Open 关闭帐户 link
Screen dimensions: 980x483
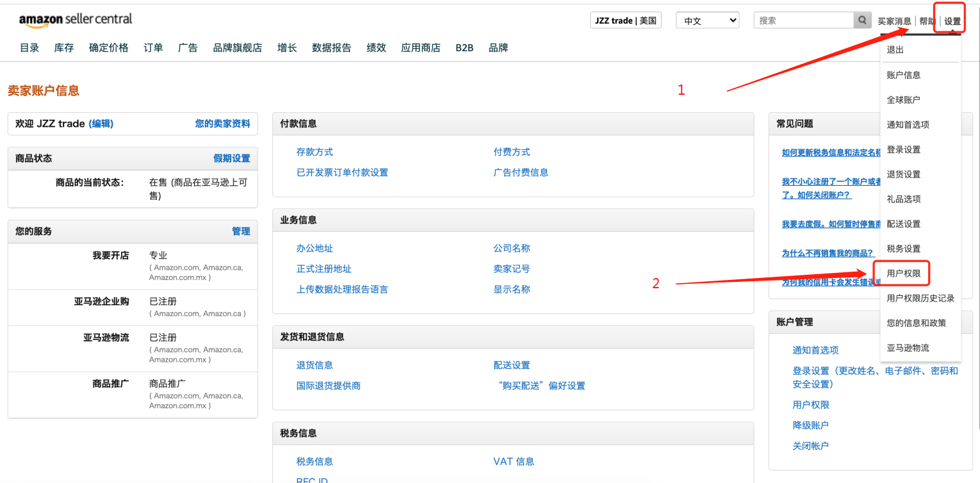click(810, 446)
